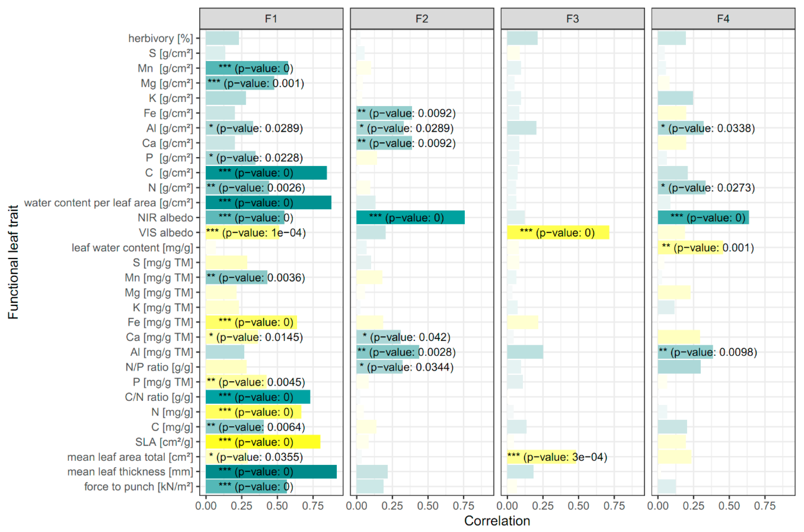Screen dimensions: 804x532
Task: Click the 'Functional leaf trait' axis title
Action: tap(13, 262)
